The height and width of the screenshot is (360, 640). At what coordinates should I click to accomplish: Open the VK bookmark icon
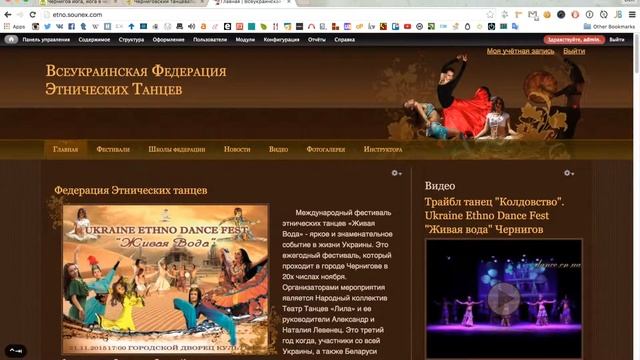[x=60, y=27]
